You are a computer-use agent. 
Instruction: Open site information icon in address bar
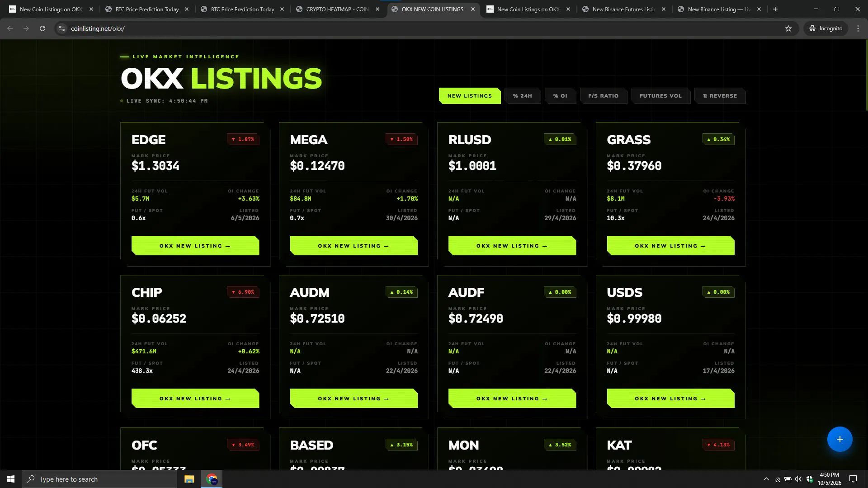click(62, 28)
